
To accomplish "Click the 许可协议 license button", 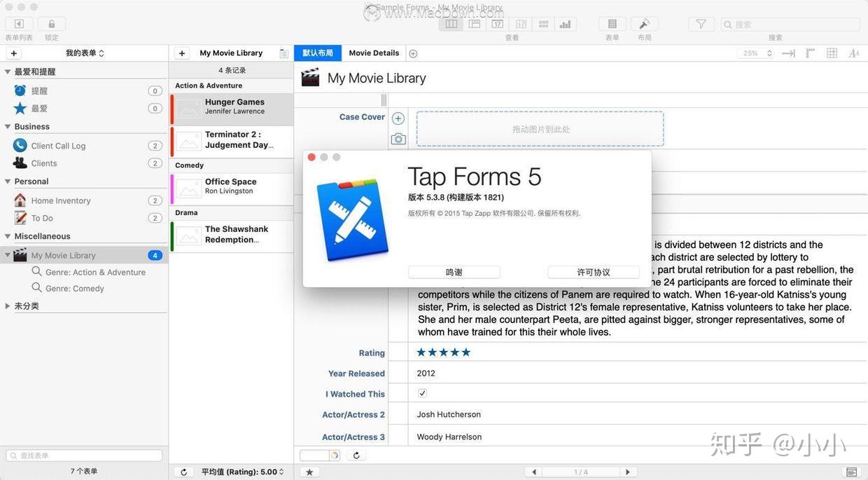I will [595, 272].
